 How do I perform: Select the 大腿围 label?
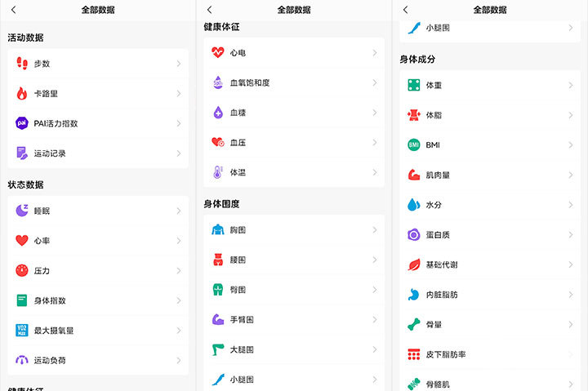(242, 349)
